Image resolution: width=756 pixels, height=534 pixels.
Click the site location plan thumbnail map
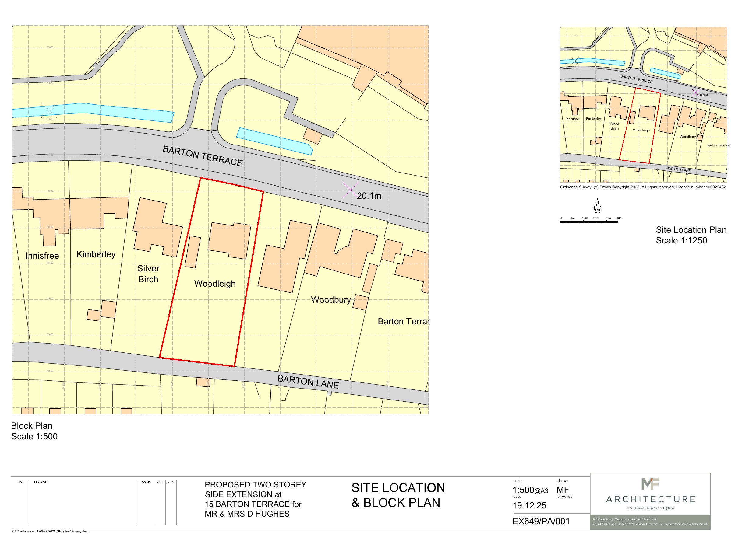(x=643, y=104)
